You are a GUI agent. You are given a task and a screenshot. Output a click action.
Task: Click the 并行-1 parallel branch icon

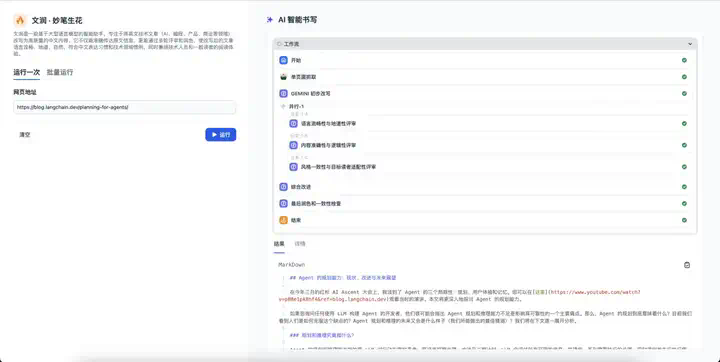(x=283, y=107)
